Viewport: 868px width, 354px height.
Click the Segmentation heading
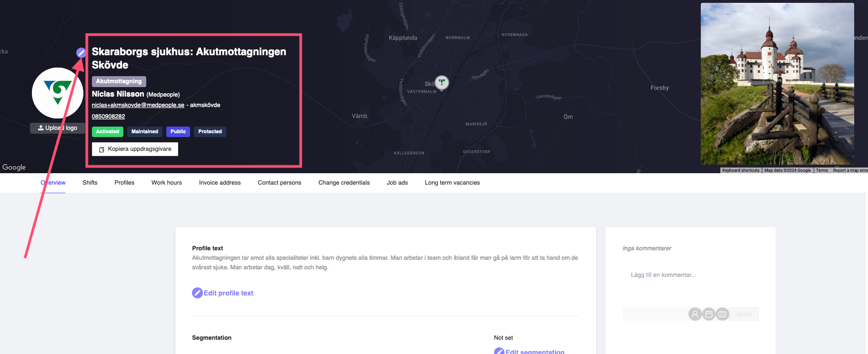[x=212, y=338]
